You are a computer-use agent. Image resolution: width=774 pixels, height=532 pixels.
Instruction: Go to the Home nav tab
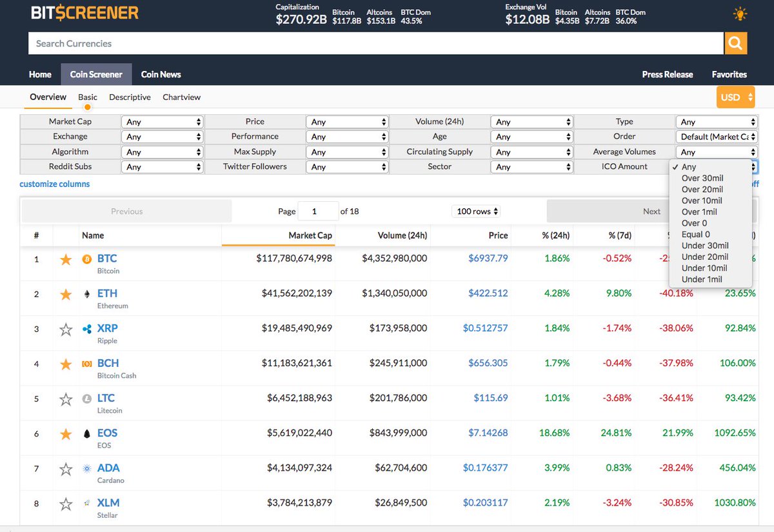40,74
